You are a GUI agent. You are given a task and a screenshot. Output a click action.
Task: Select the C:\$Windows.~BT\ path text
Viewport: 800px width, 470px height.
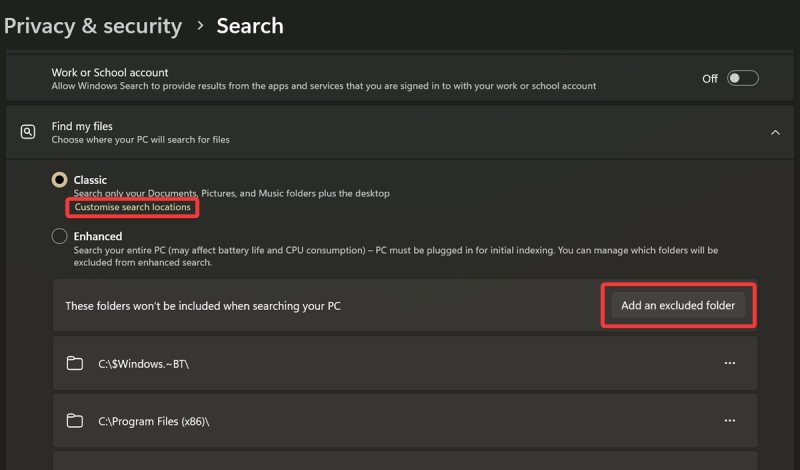[x=143, y=364]
